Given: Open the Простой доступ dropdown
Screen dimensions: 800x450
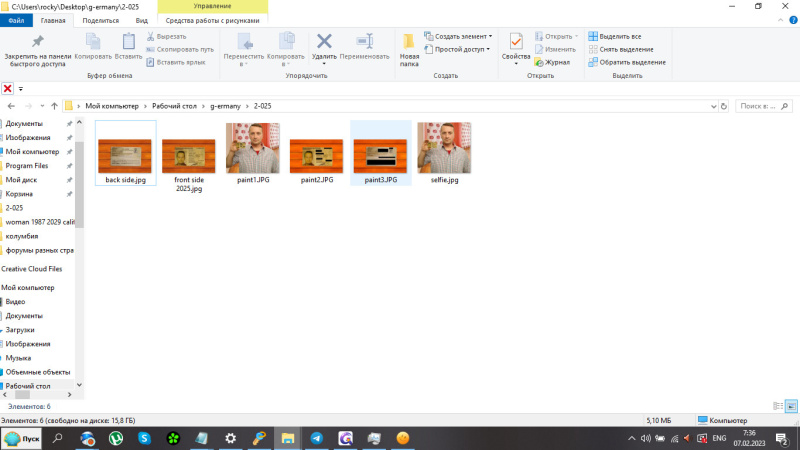Looking at the screenshot, I should pos(459,48).
